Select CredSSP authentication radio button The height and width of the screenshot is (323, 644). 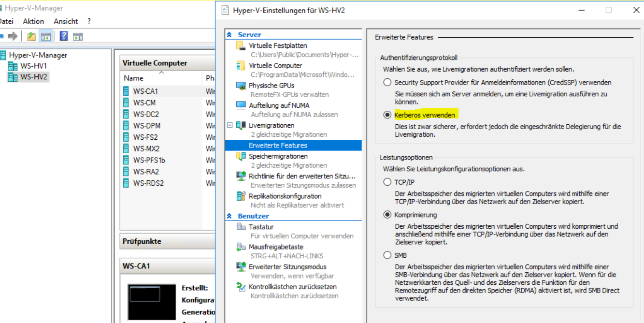click(x=387, y=82)
